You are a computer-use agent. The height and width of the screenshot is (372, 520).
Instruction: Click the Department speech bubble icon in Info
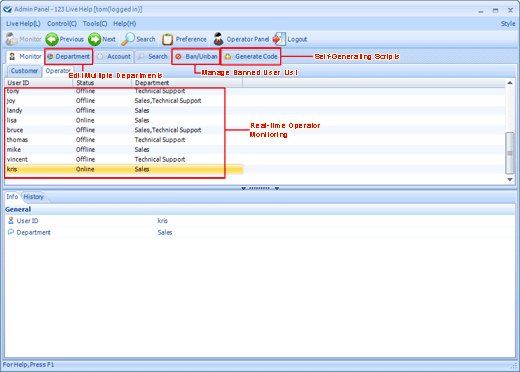(11, 232)
